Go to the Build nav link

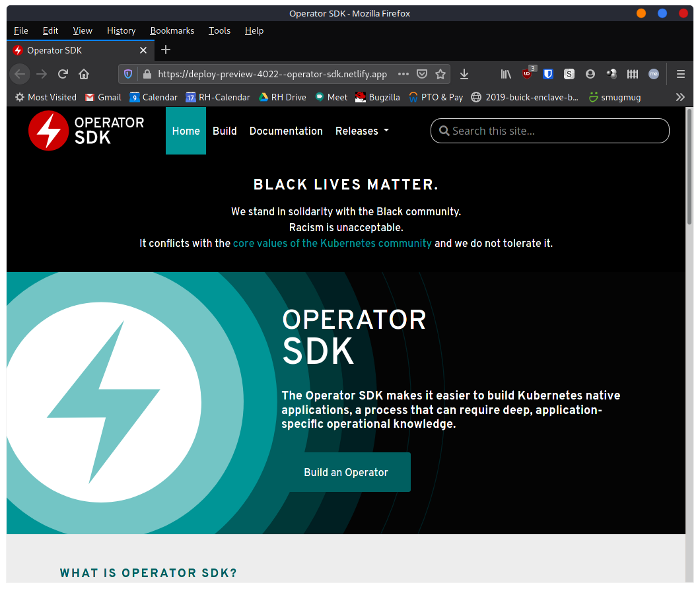225,131
